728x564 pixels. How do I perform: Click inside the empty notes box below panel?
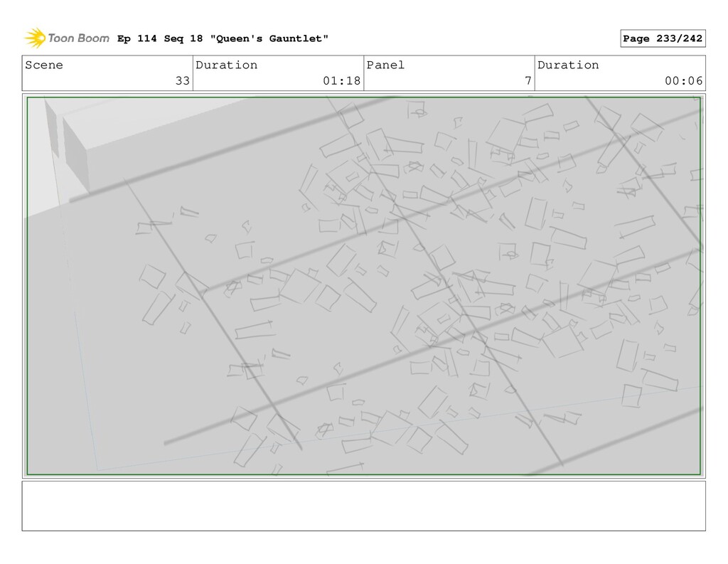point(363,506)
